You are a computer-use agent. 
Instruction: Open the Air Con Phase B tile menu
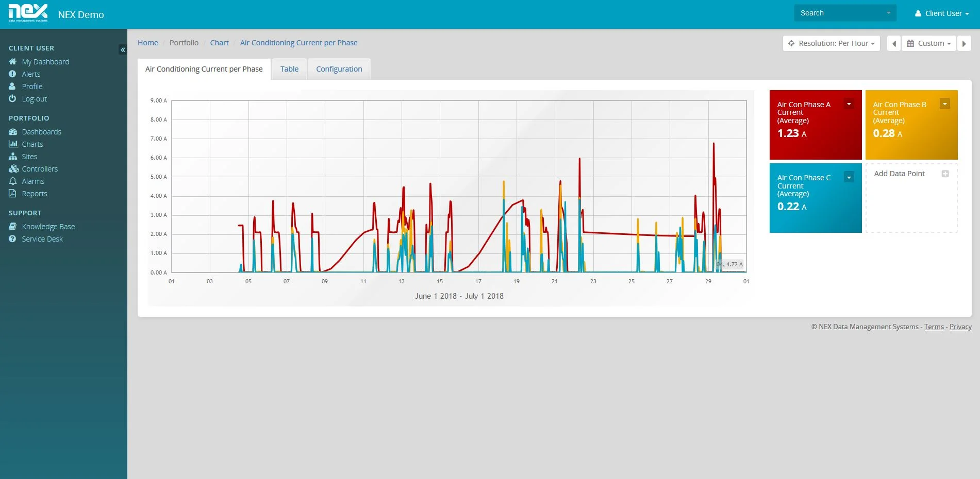click(x=944, y=104)
